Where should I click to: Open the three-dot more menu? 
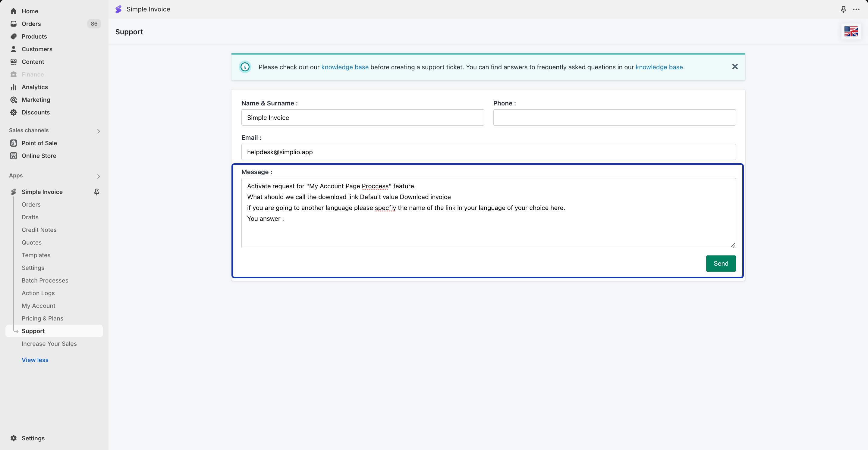click(856, 9)
